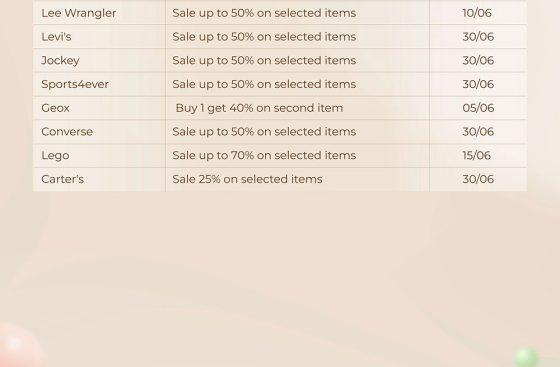
Task: Click Converse's Sale up to 50% offer
Action: click(x=264, y=132)
